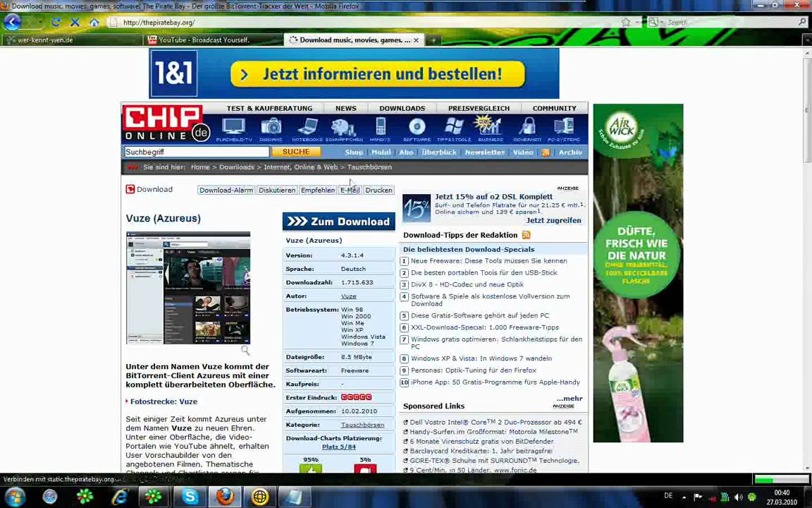
Task: Open a new tab with the plus button
Action: 433,40
